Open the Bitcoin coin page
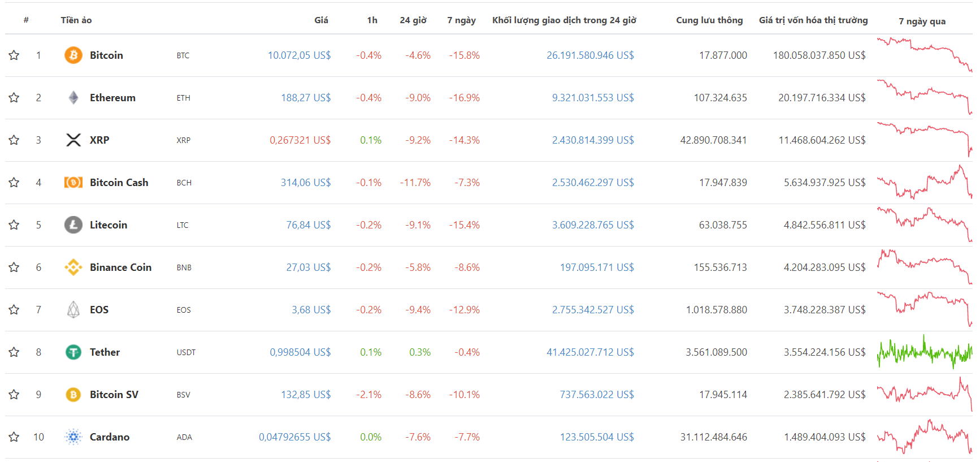Image resolution: width=980 pixels, height=462 pixels. pyautogui.click(x=106, y=55)
